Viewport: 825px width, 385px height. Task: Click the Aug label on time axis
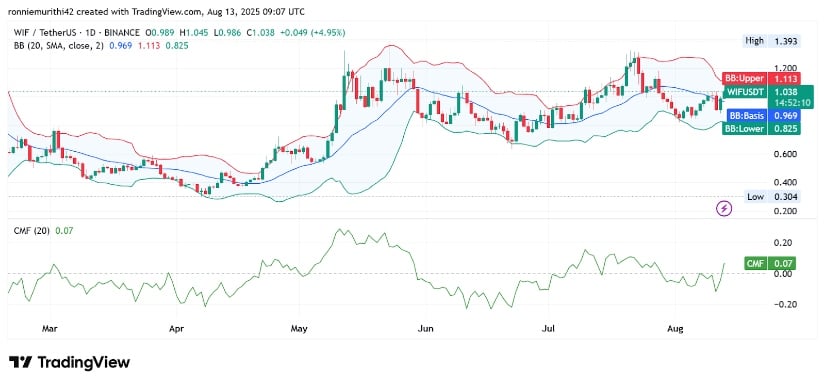pos(675,329)
